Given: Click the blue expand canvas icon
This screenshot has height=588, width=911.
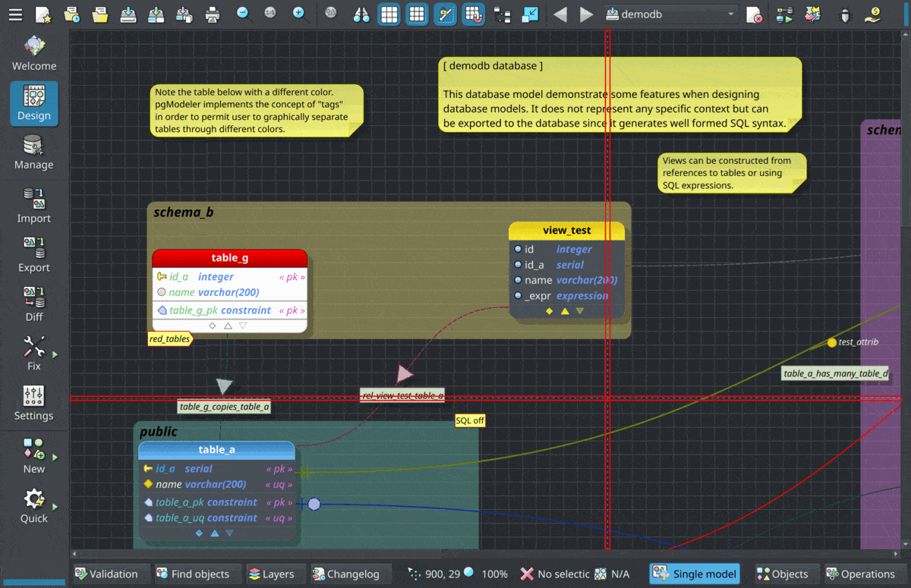Looking at the screenshot, I should coord(530,14).
